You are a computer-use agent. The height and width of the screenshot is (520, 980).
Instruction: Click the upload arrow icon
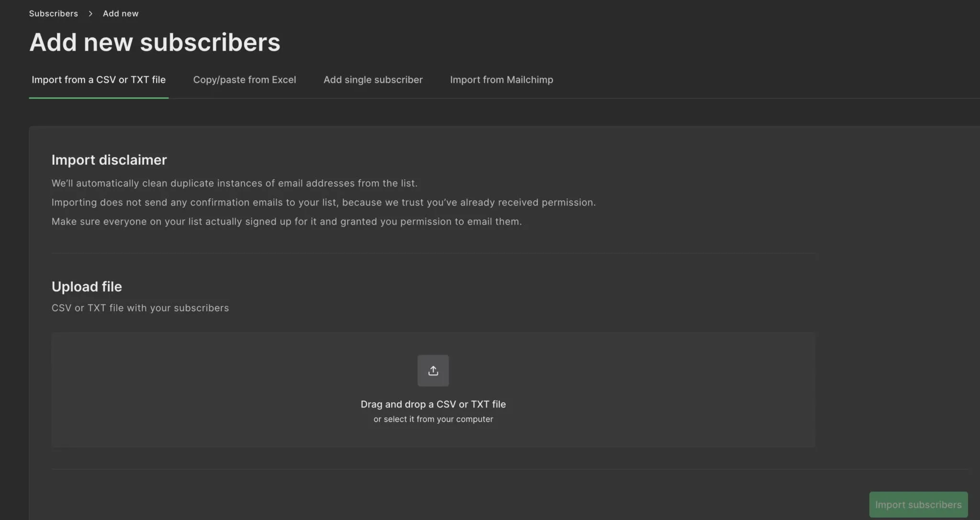click(x=433, y=371)
